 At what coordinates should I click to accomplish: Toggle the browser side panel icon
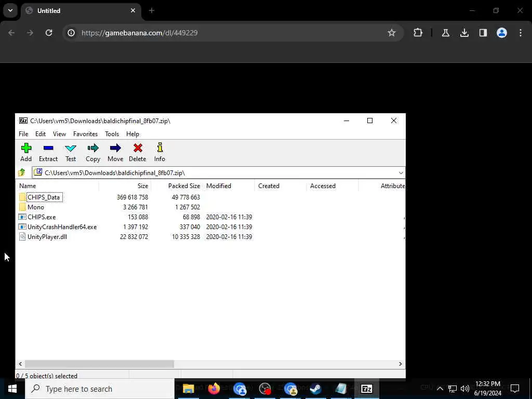click(483, 33)
